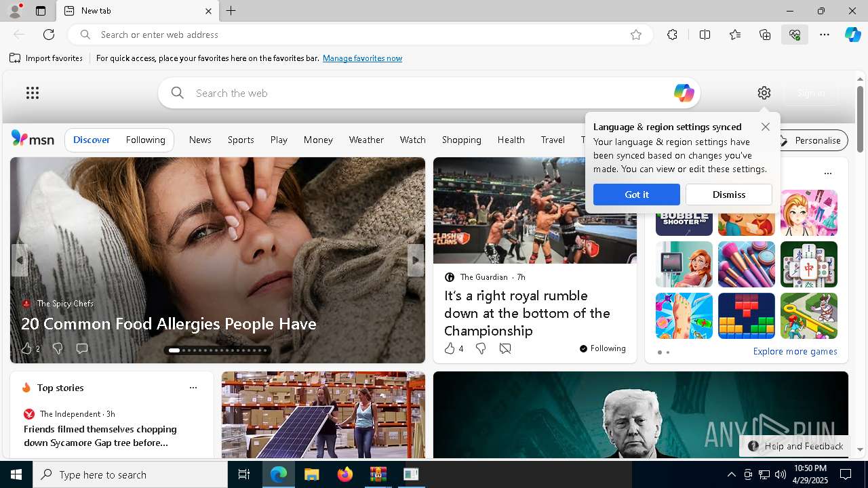Open the Money tab

click(318, 140)
